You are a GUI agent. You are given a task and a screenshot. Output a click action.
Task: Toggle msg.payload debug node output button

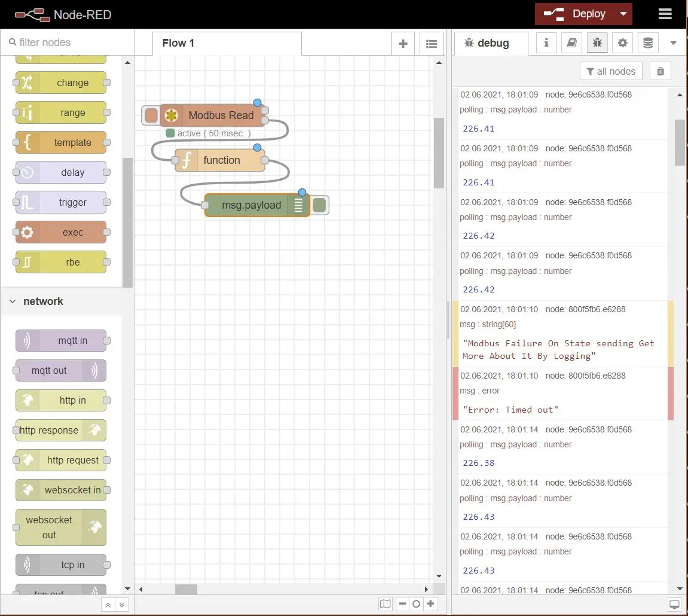(320, 205)
